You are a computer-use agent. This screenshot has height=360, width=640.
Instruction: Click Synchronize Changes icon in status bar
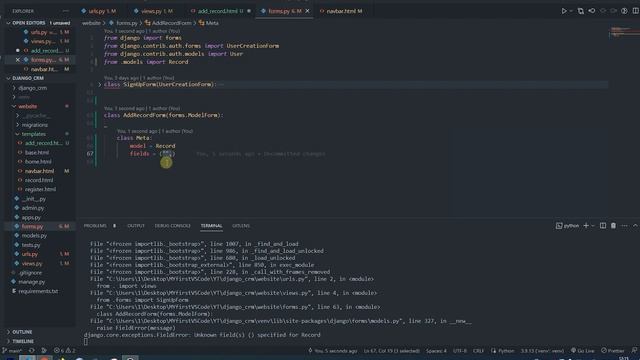click(31, 351)
